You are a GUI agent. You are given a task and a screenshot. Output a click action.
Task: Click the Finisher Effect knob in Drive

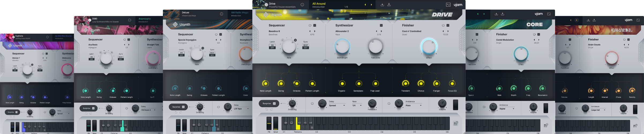click(x=429, y=46)
